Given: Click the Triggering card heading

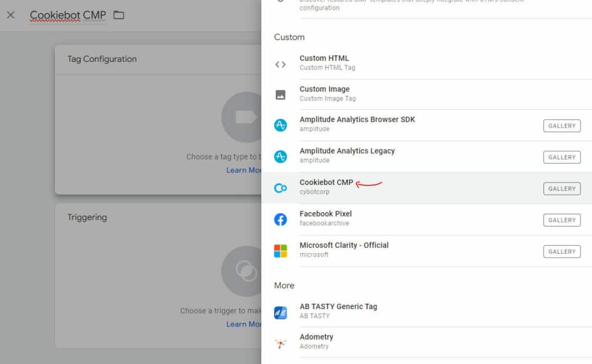Looking at the screenshot, I should pyautogui.click(x=87, y=217).
